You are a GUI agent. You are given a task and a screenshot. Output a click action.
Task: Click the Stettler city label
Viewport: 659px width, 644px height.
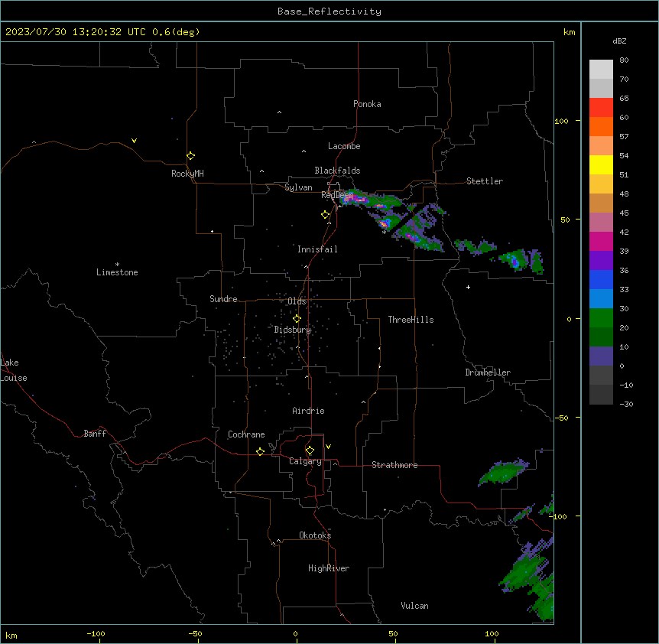(x=485, y=181)
